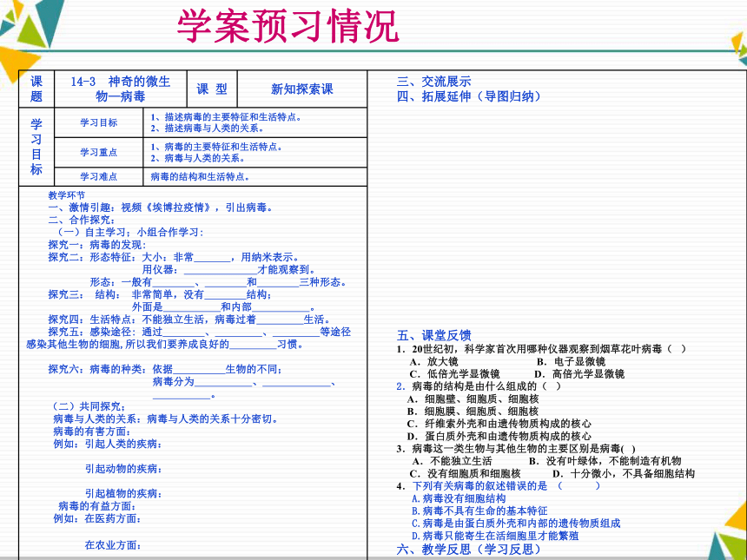Click the "二、合作探究：" heading
Image resolution: width=747 pixels, height=560 pixels.
pos(82,220)
